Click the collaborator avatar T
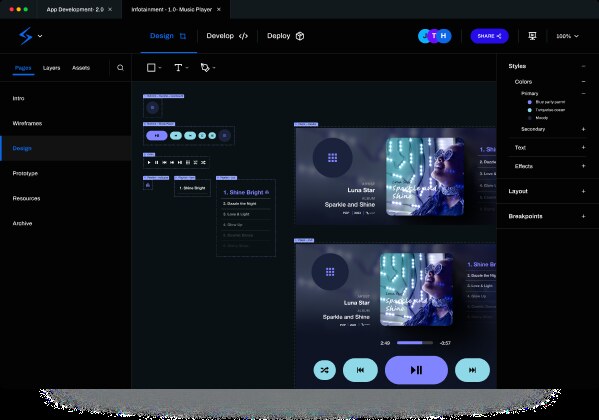 434,36
